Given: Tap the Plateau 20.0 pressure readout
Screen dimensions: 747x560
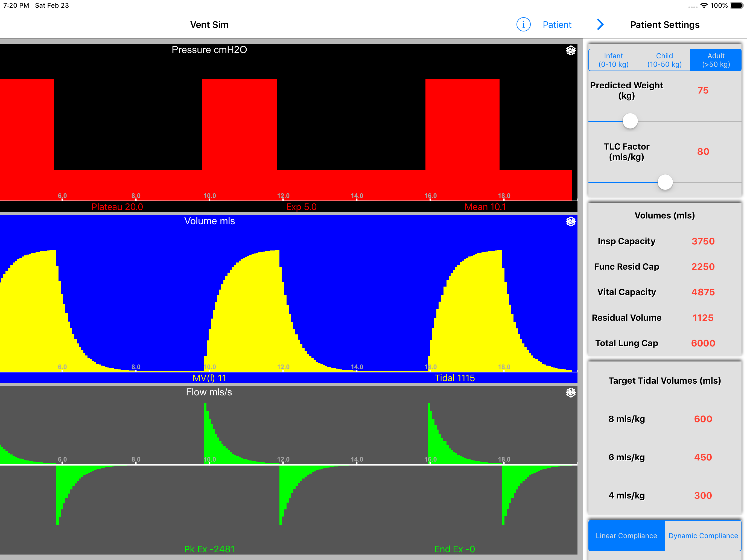Looking at the screenshot, I should 117,207.
